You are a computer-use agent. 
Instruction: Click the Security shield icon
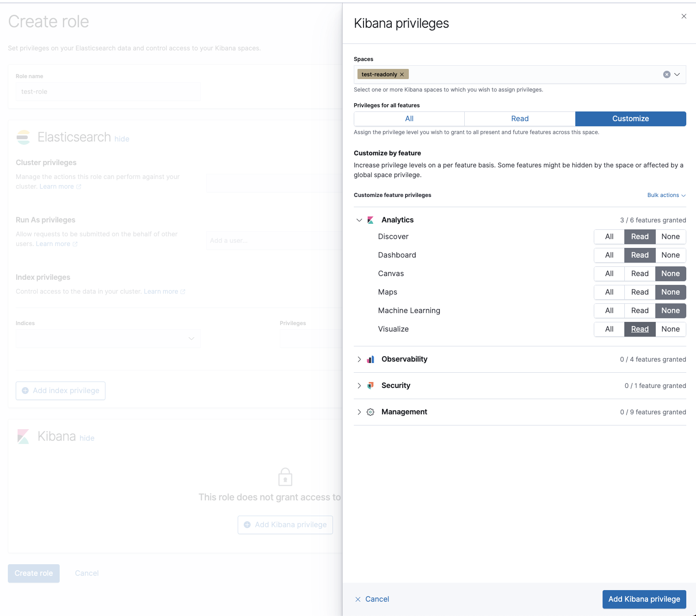pos(370,386)
